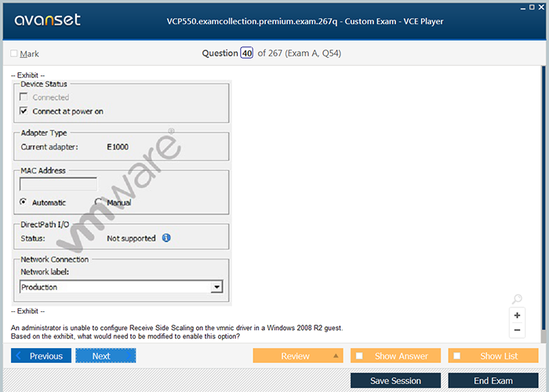Select the Automatic MAC address radio
Viewport: 549px width, 392px height.
23,202
